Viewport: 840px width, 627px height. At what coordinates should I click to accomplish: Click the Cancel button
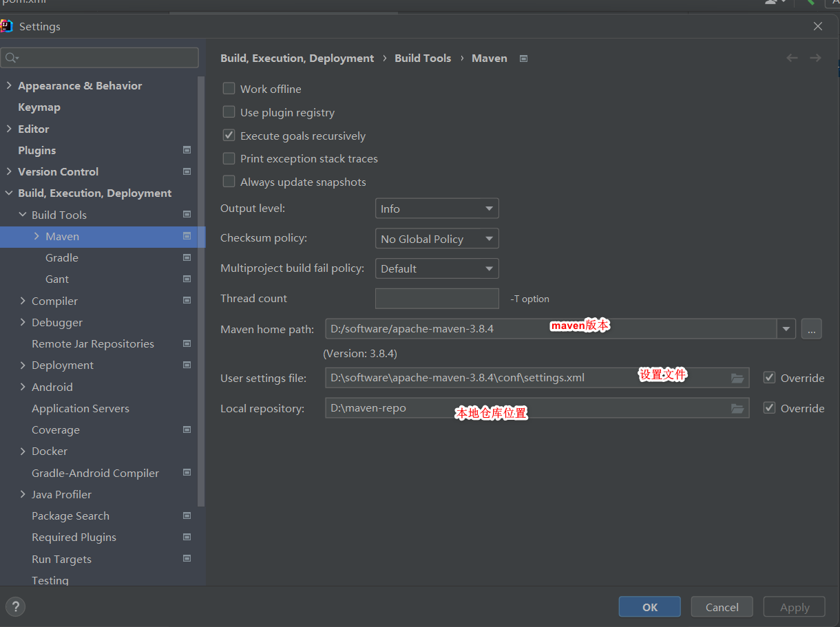pos(722,606)
